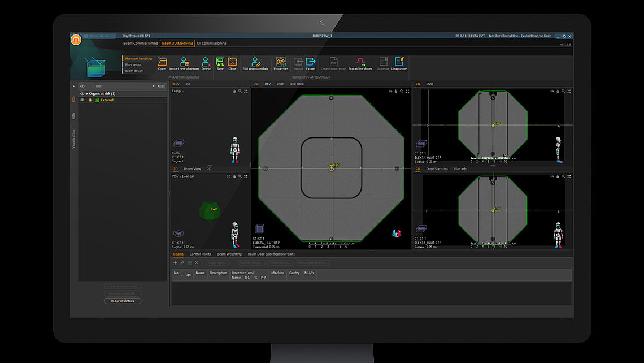
Task: Click the lock icon on the External ROI
Action: coord(90,100)
